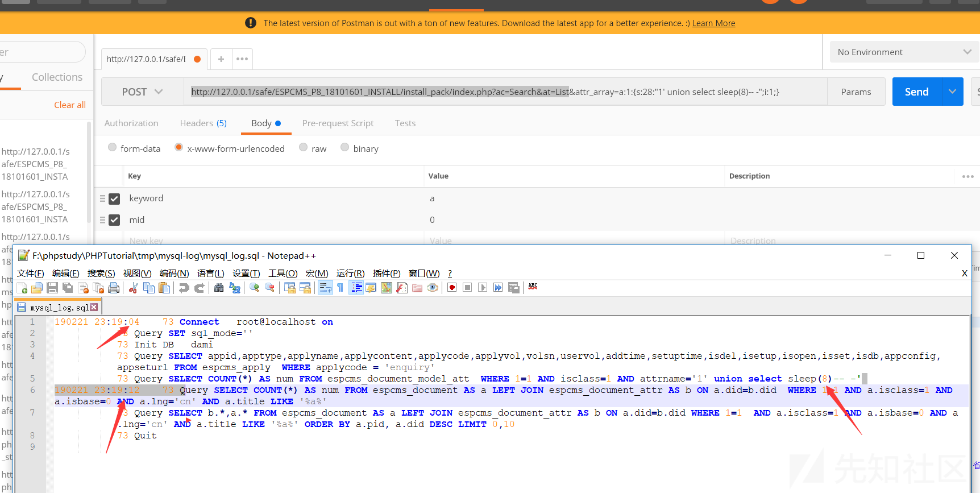Click Print icon in Notepad++ toolbar

pyautogui.click(x=114, y=288)
